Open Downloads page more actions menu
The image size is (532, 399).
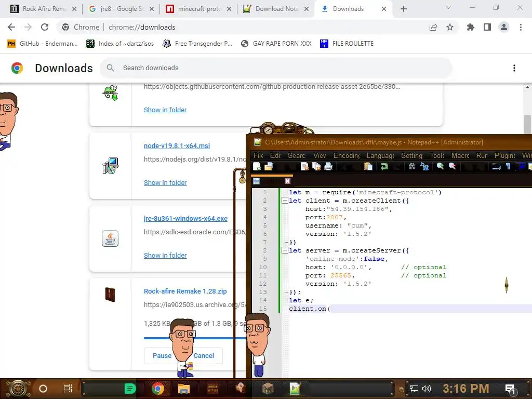click(x=514, y=68)
